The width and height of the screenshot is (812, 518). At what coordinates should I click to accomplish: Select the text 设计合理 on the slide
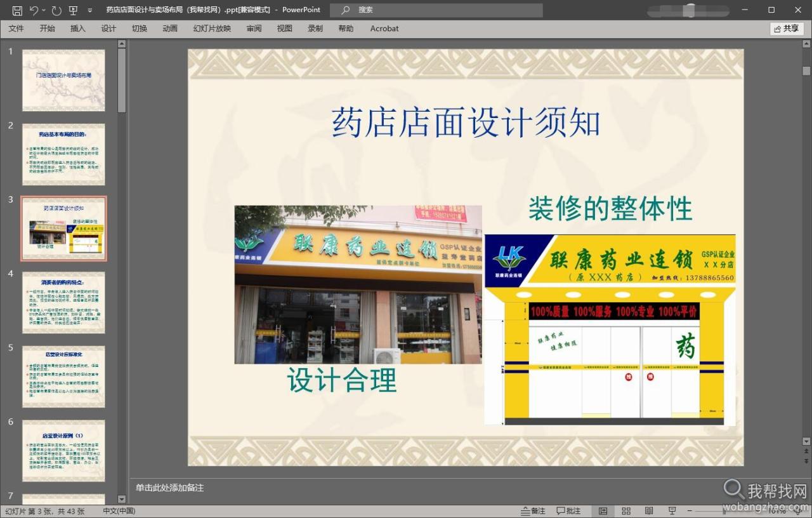pos(342,380)
